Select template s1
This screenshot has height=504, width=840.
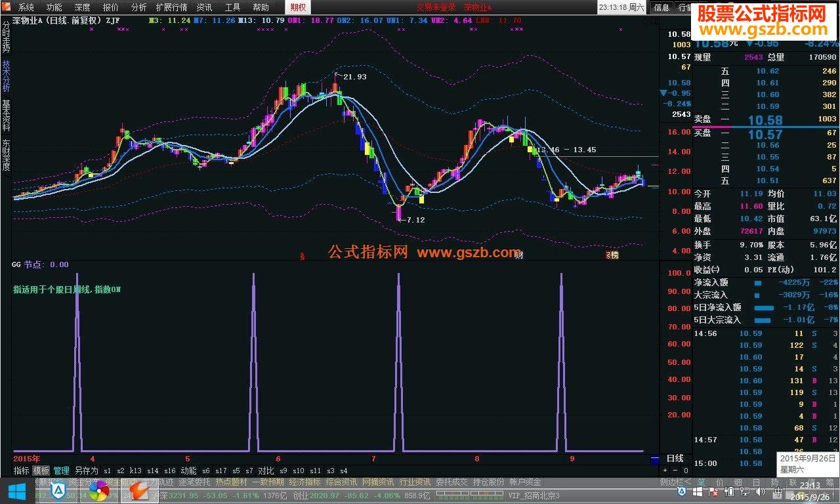tap(107, 471)
